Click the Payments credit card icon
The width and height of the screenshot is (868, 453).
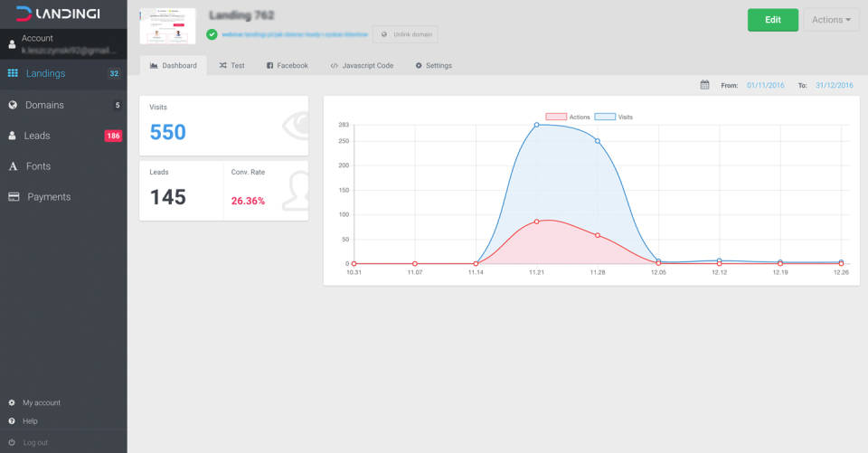coord(14,197)
